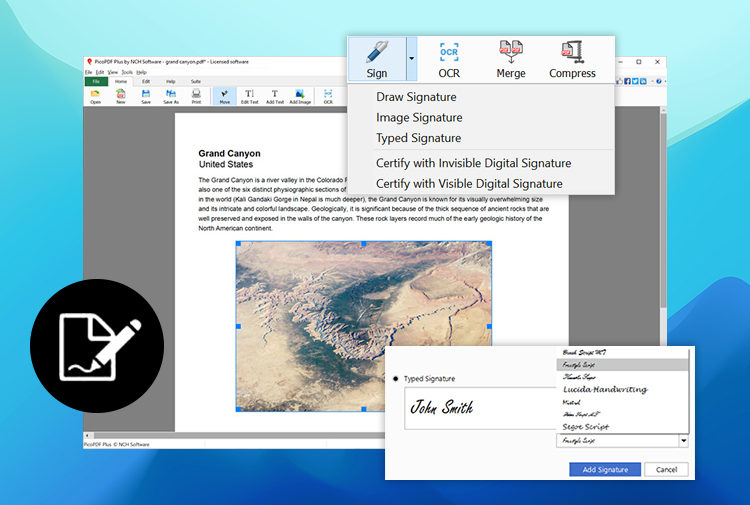Click the New PDF toolbar icon

coord(121,96)
